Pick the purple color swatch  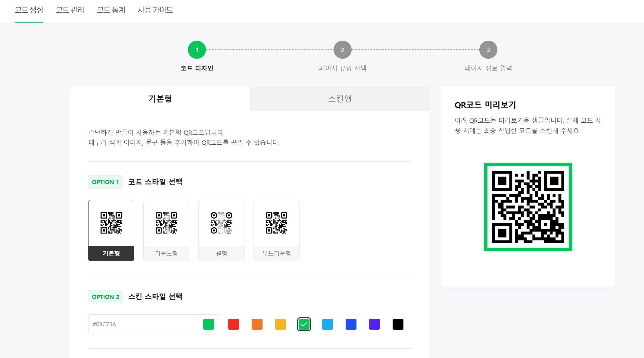coord(375,324)
